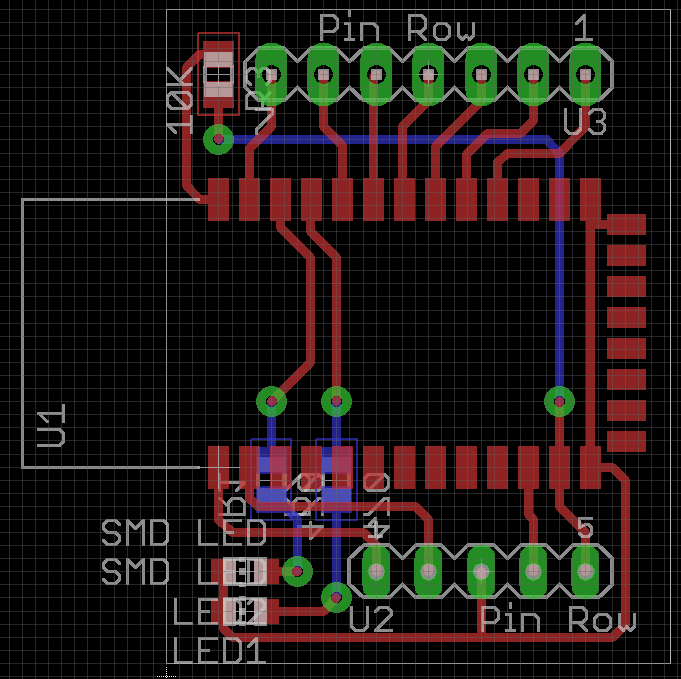The height and width of the screenshot is (679, 681).
Task: Select pin 5 pad of bottom Pin Row
Action: coord(585,571)
